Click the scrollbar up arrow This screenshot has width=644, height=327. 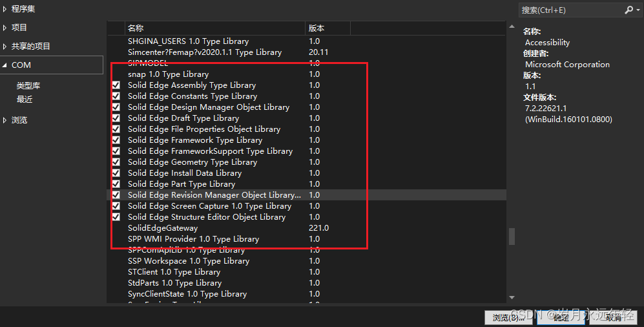point(512,26)
